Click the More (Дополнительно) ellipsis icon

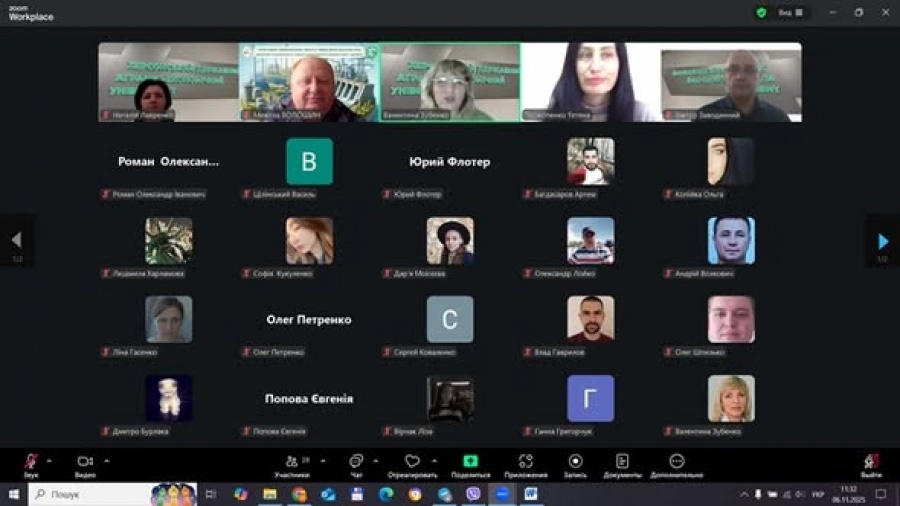(677, 461)
